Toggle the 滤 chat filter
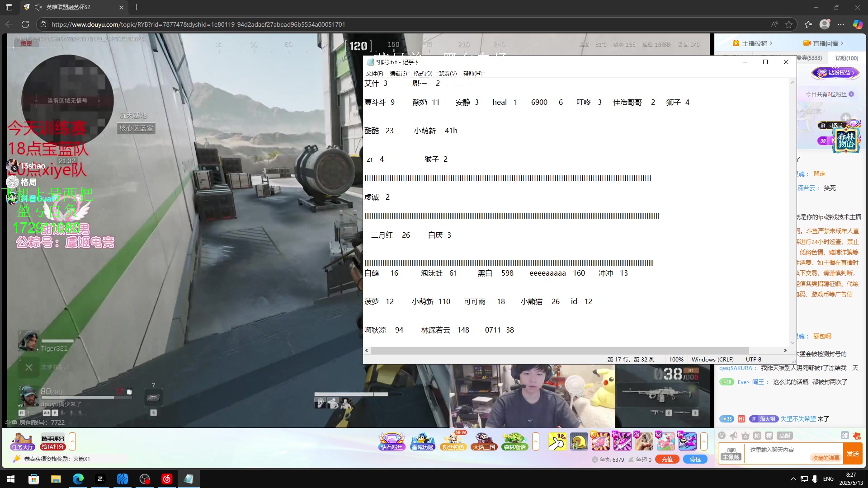The height and width of the screenshot is (488, 868). [844, 436]
